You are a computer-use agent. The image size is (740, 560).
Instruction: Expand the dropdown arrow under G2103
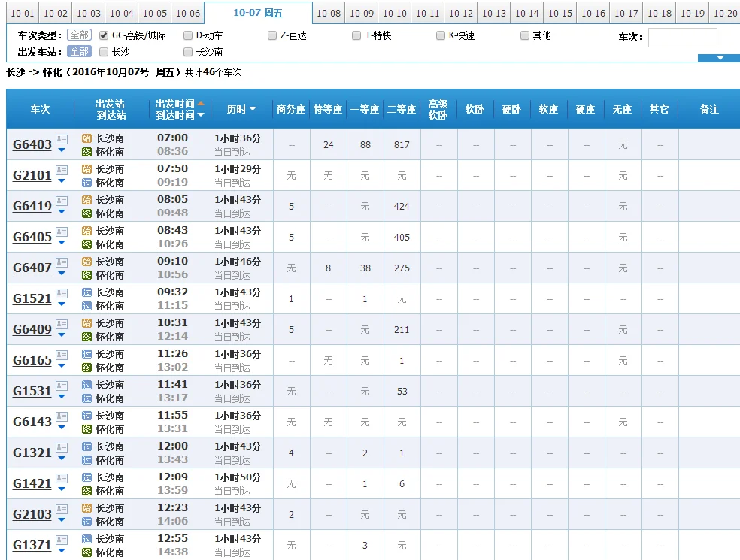point(61,521)
